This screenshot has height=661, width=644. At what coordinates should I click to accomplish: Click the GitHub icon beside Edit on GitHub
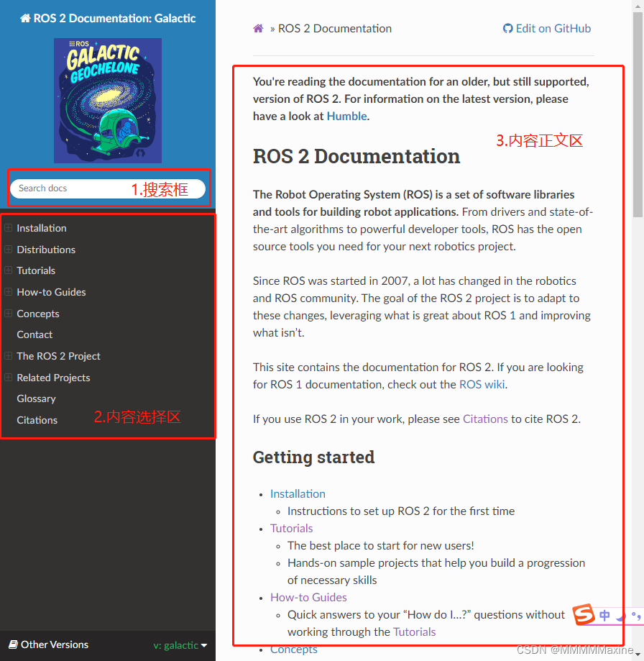(x=508, y=28)
